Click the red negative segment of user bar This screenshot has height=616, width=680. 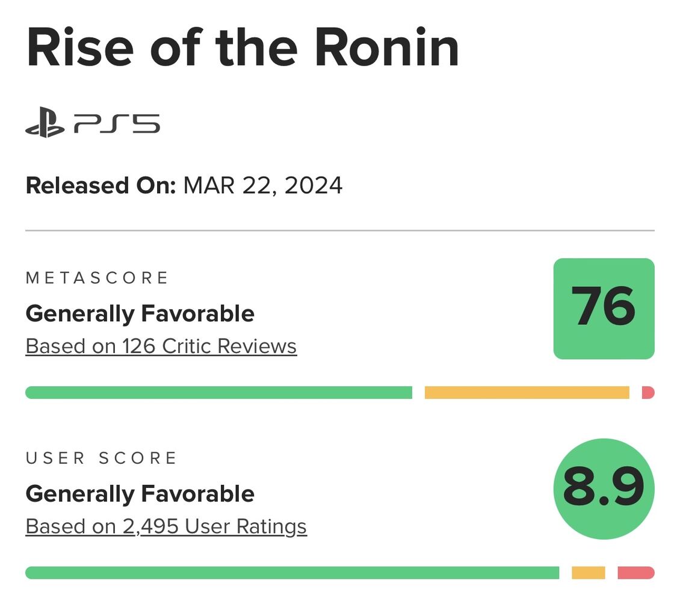[x=635, y=573]
